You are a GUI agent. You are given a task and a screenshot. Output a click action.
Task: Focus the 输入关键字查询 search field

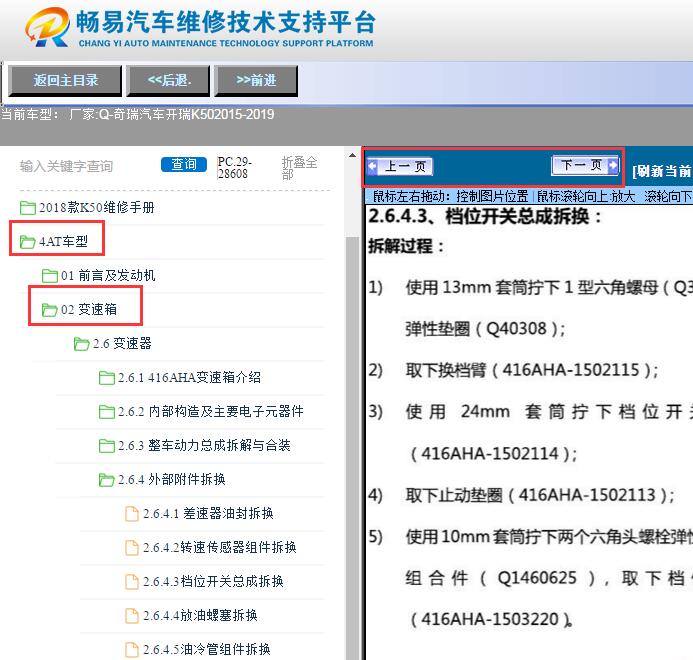(66, 166)
